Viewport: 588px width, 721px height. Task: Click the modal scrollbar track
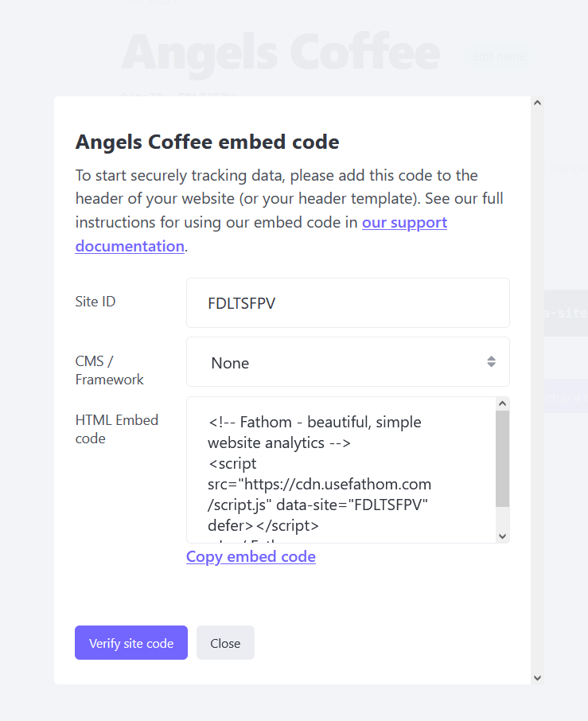pos(537,398)
